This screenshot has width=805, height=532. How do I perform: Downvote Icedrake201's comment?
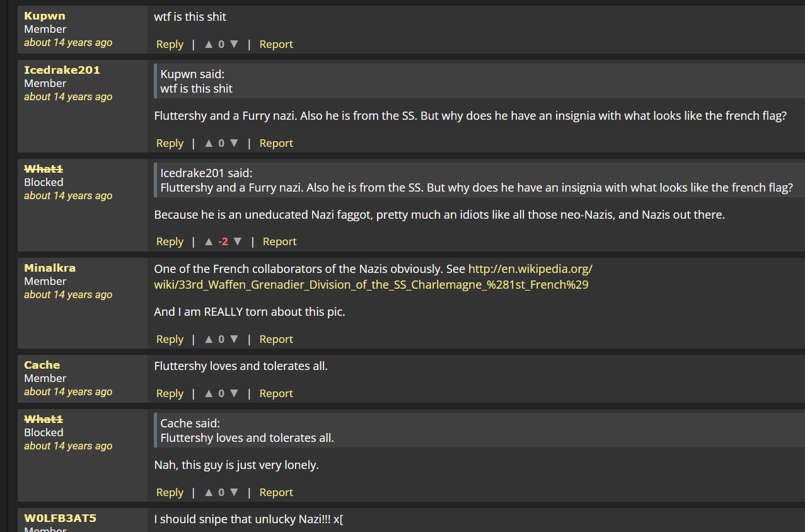(234, 143)
